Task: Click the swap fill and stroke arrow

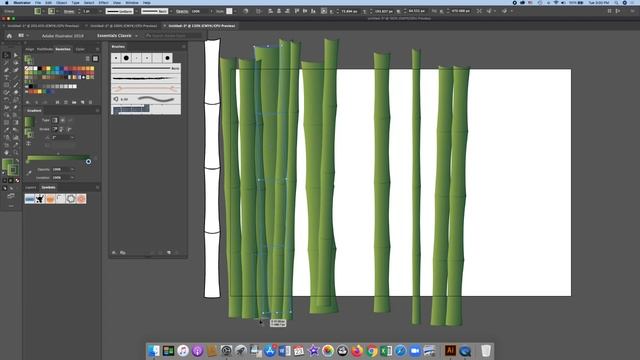Action: [17, 160]
